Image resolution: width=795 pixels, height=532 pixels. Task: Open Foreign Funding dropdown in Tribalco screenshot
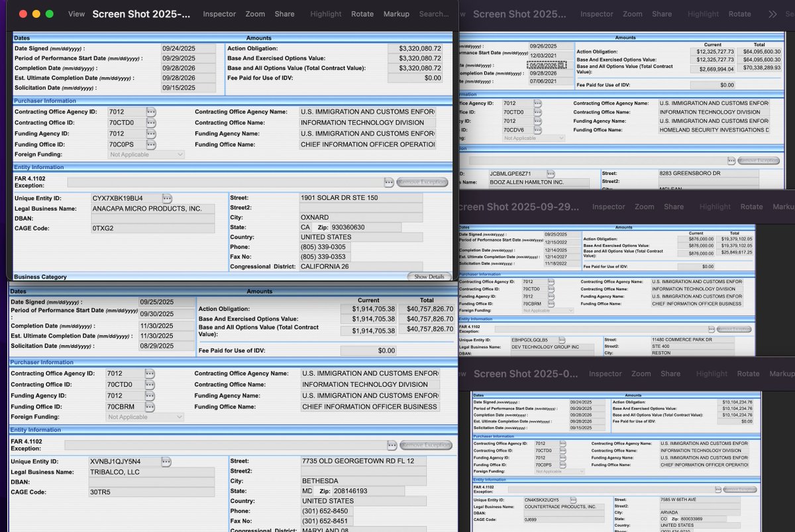144,417
